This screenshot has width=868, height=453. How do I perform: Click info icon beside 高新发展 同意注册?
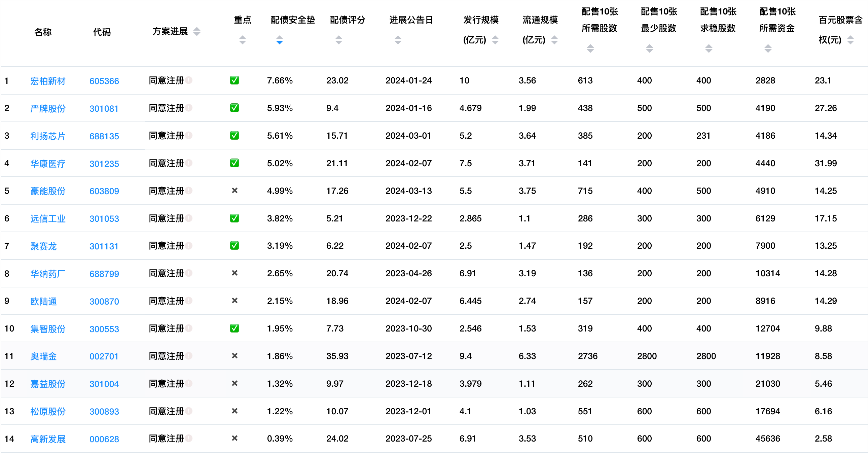tap(189, 438)
